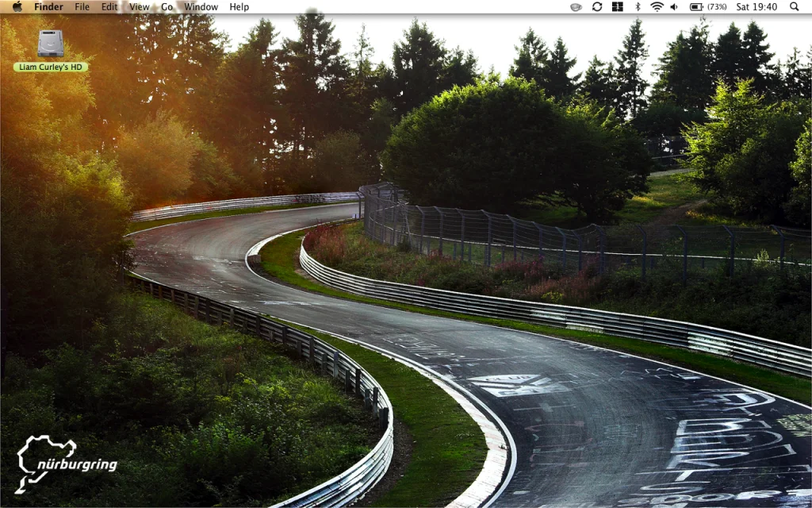Open the Bluetooth status menu
This screenshot has height=508, width=812.
click(x=638, y=6)
